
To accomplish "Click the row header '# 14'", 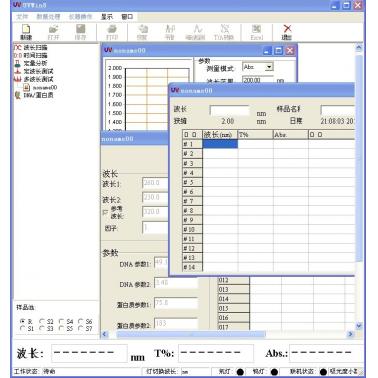I will pos(192,267).
